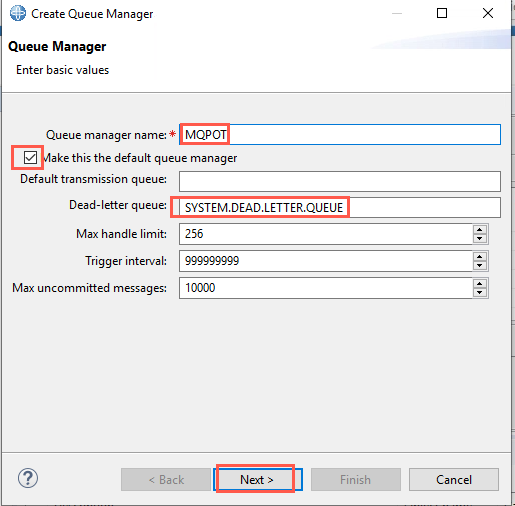Viewport: 515px width, 506px height.
Task: Click the Create Queue Manager globe icon
Action: (18, 14)
